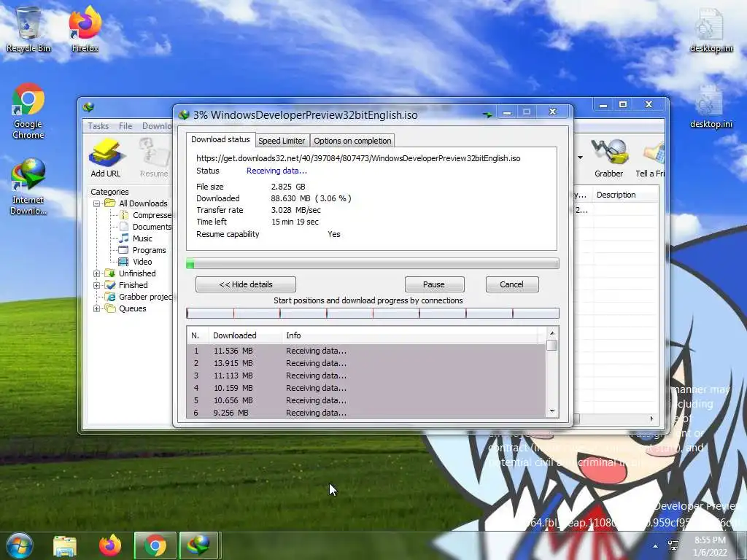Viewport: 747px width, 560px height.
Task: Click the connections list scrollbar thumb
Action: pyautogui.click(x=551, y=345)
